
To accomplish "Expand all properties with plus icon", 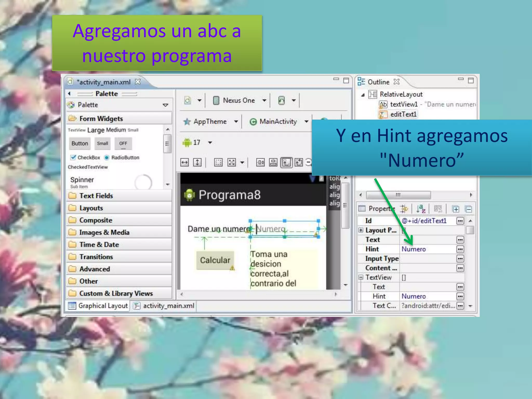I will (455, 209).
